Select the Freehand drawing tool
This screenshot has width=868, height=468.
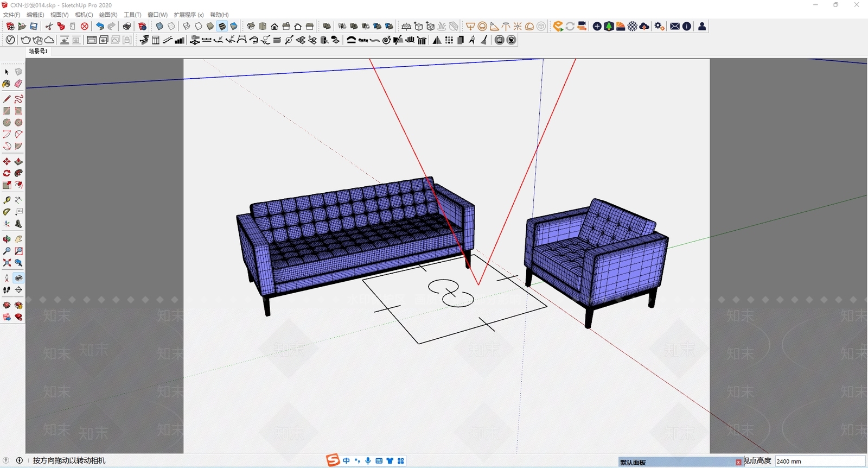[18, 99]
